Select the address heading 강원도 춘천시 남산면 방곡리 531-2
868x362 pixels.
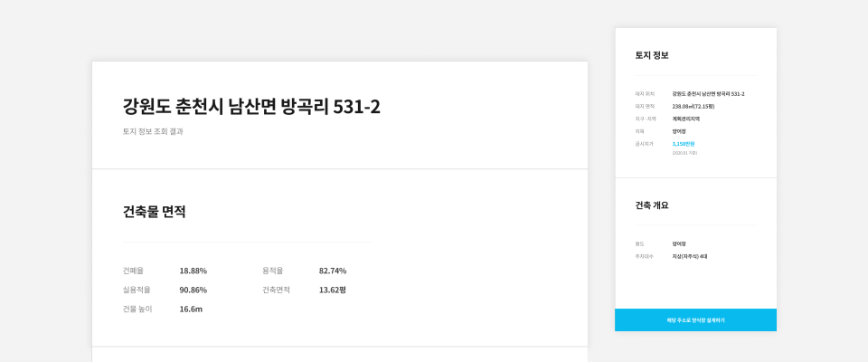(251, 106)
